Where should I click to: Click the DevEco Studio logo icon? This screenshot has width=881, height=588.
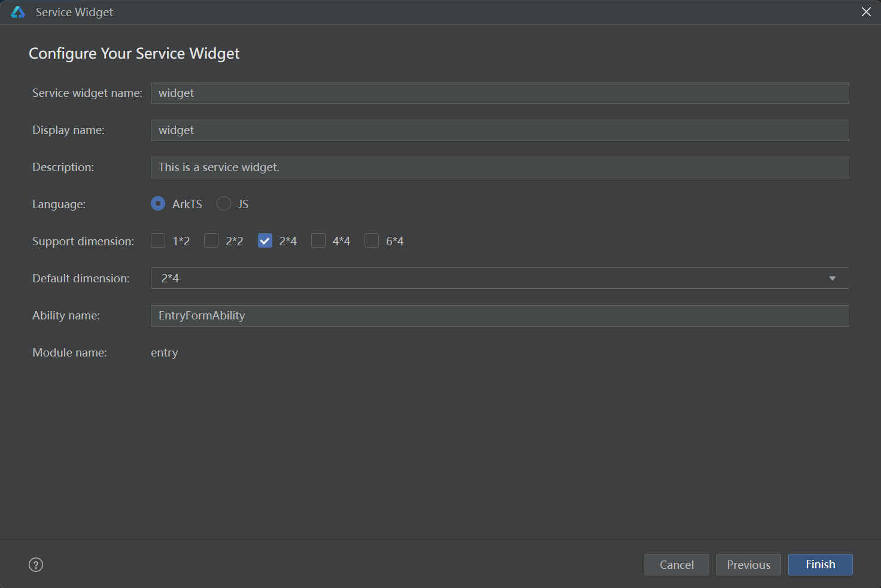point(18,12)
